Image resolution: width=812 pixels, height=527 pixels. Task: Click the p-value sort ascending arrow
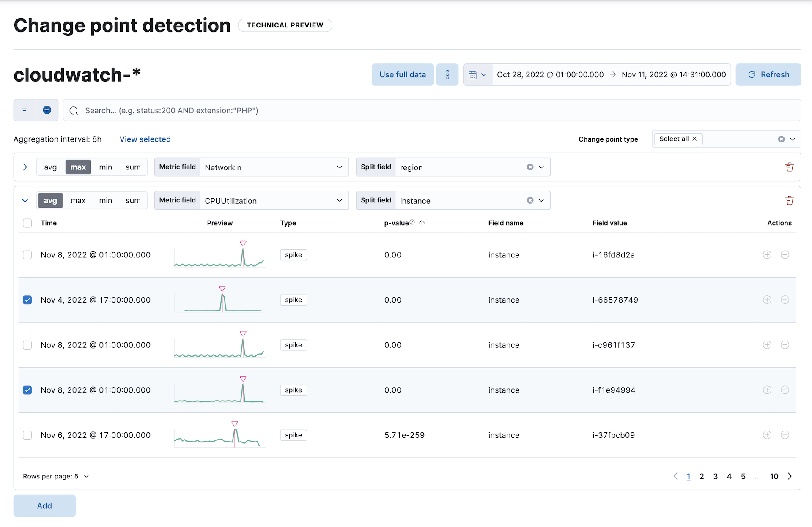(x=422, y=223)
